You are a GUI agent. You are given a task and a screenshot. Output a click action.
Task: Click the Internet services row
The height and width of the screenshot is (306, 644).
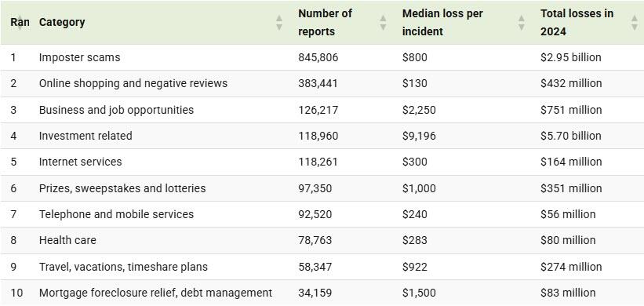(322, 162)
